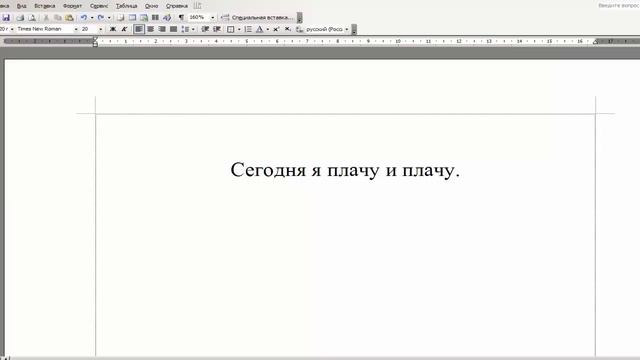The height and width of the screenshot is (360, 640).
Task: Click the 160% zoom field
Action: 198,17
